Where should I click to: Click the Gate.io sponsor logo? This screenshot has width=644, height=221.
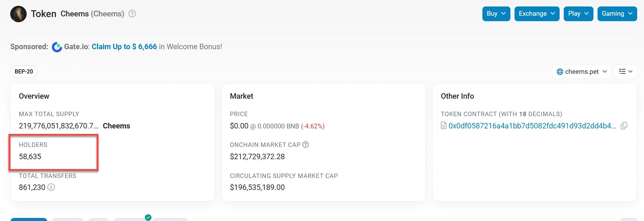pos(57,47)
